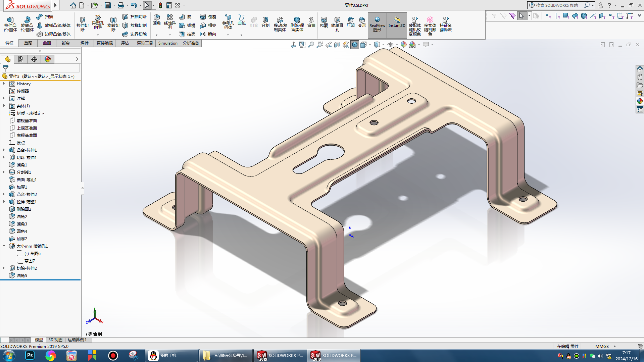Viewport: 644px width, 362px height.
Task: Switch to the Simulation tab
Action: [x=168, y=43]
